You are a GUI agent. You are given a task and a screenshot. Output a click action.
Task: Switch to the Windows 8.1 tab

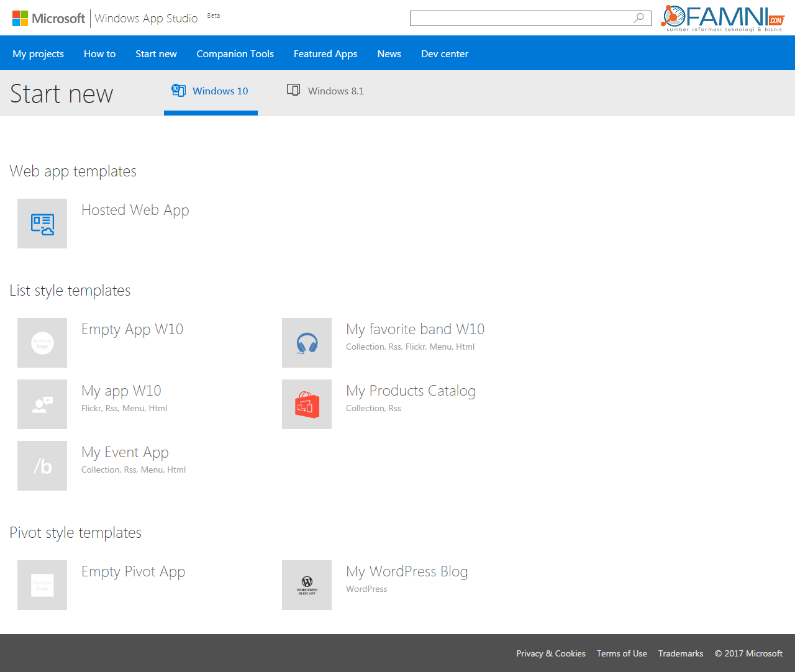[325, 91]
